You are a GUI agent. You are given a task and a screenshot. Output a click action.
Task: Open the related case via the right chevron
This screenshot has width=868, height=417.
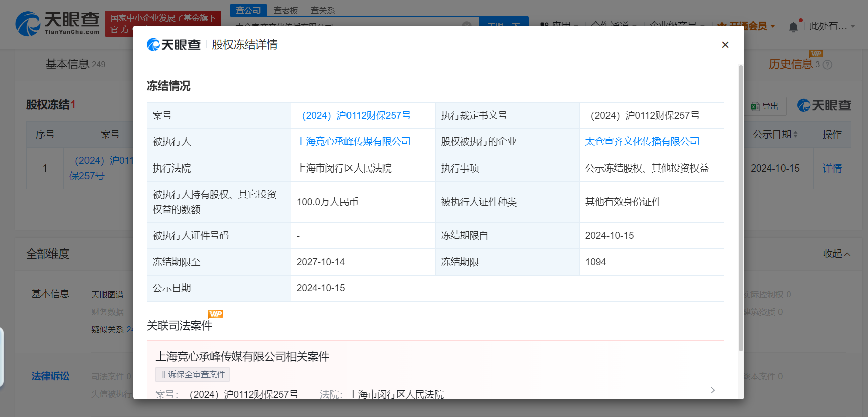pyautogui.click(x=713, y=390)
